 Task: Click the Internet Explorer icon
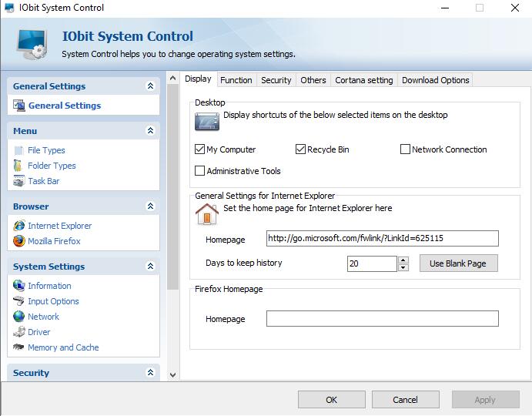19,226
